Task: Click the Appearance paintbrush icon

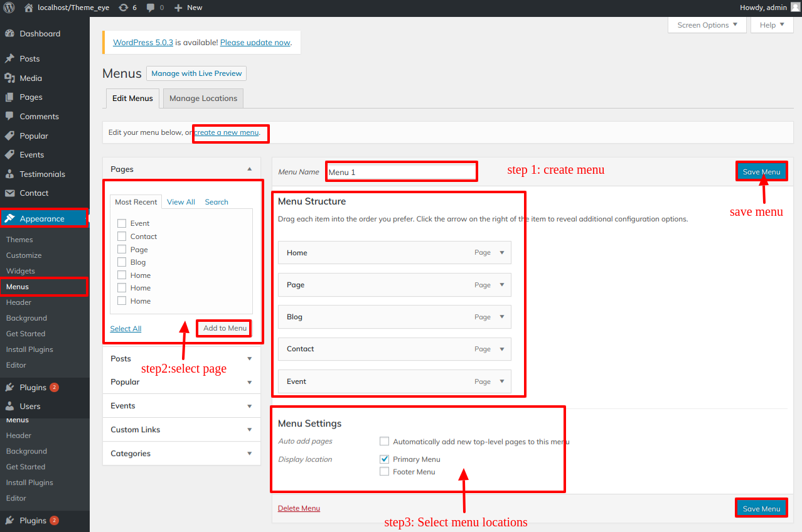Action: [x=9, y=219]
